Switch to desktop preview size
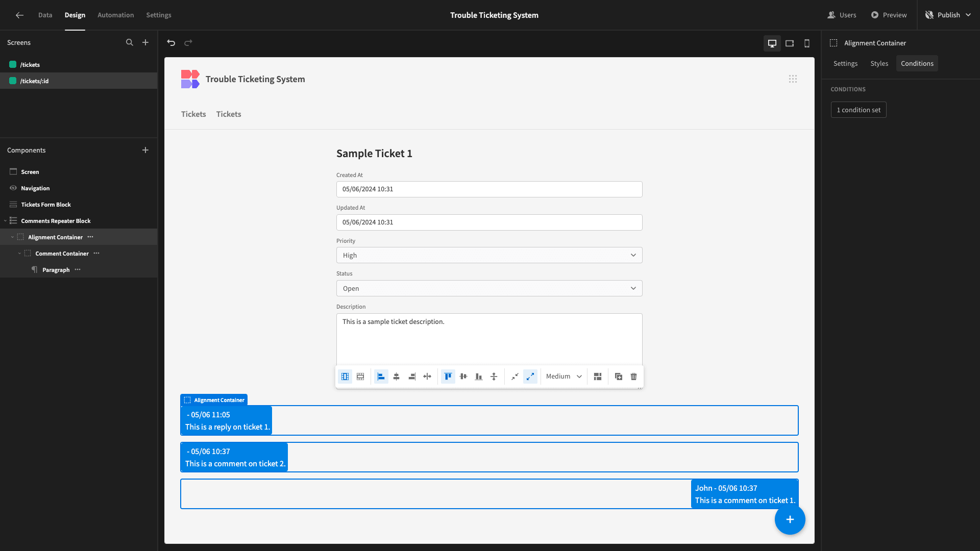The height and width of the screenshot is (551, 980). (x=772, y=43)
